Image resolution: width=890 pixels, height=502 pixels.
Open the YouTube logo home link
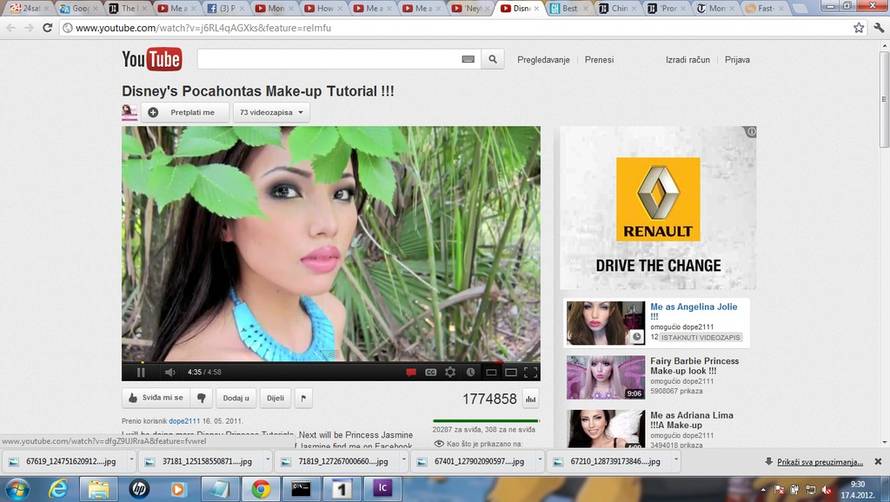point(152,59)
